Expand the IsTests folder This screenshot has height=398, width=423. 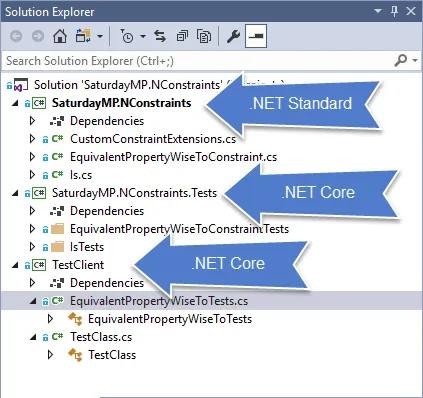[x=32, y=247]
